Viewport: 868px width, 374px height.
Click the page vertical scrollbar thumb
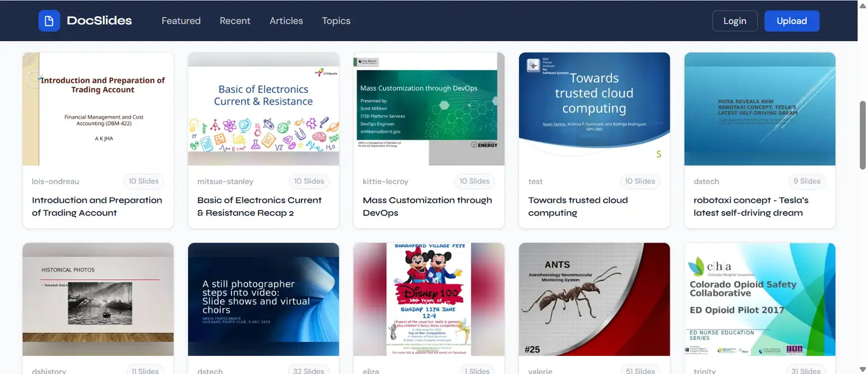coord(863,135)
